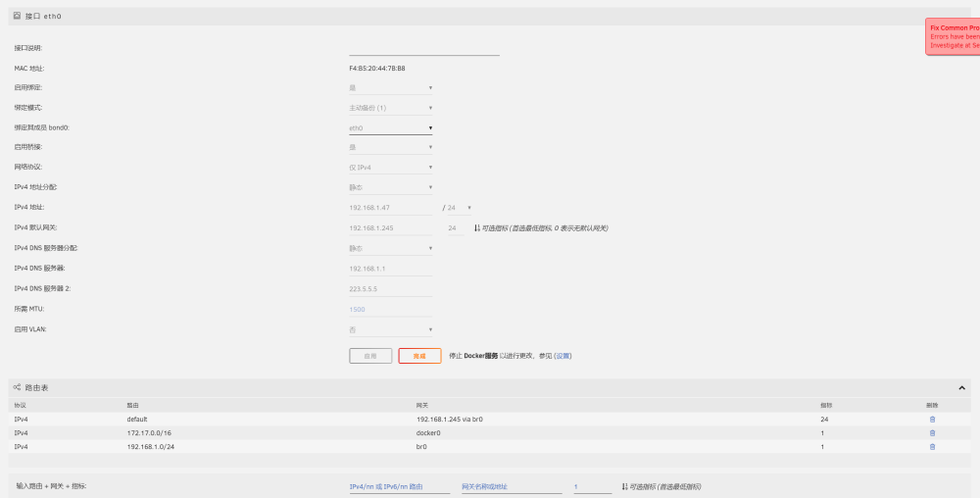Click the IPv4 address field 192.168.1.47
Screen dimensions: 980x498
pos(391,208)
